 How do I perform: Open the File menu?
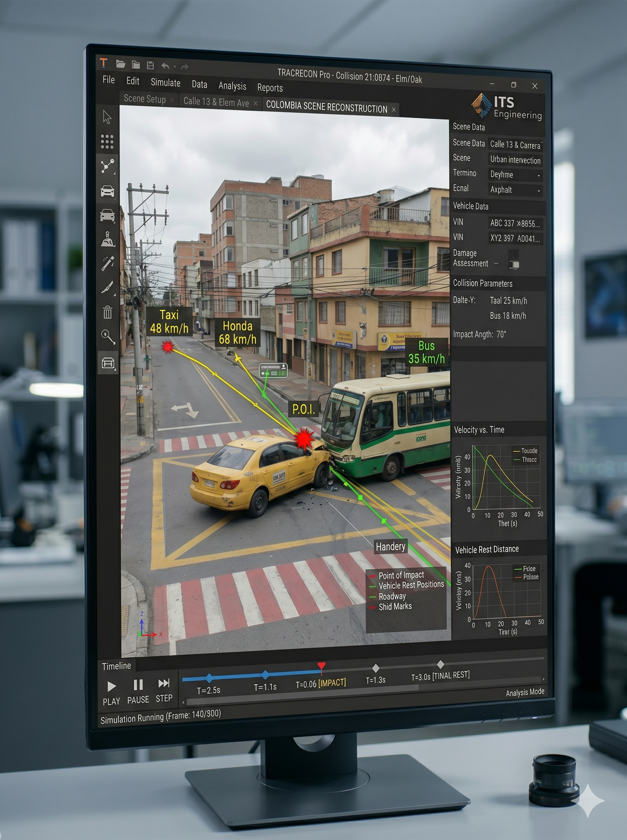click(109, 79)
